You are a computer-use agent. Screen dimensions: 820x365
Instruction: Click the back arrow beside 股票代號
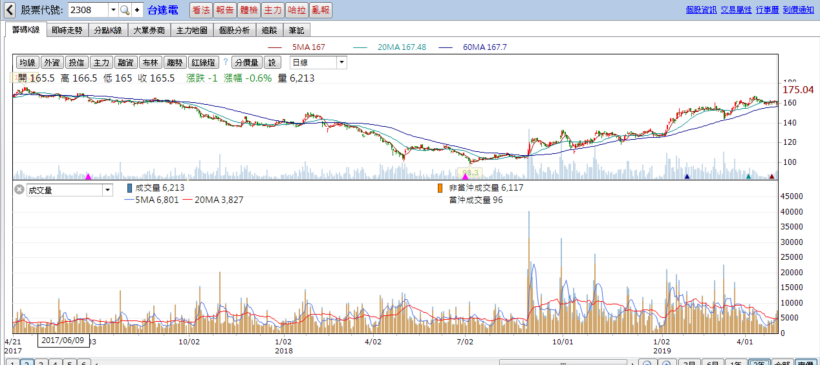10,10
